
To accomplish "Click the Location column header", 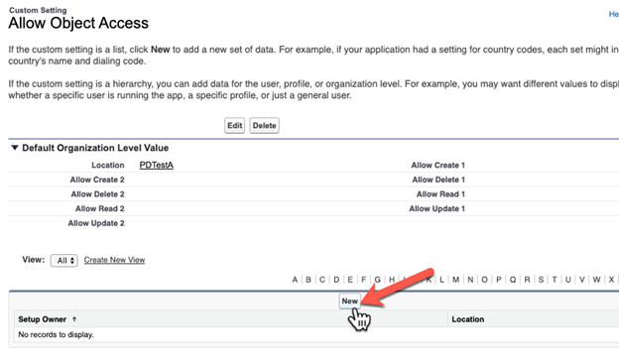I will pos(468,319).
